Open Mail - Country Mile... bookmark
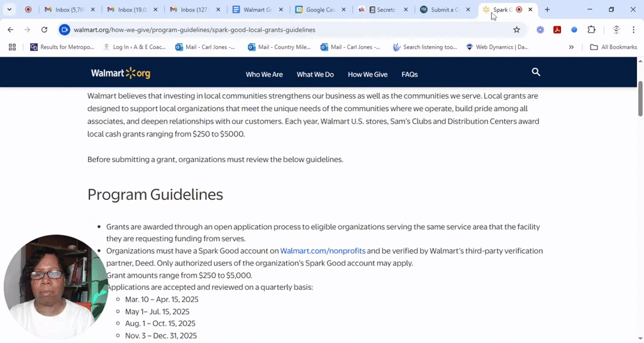The height and width of the screenshot is (343, 644). [x=279, y=47]
